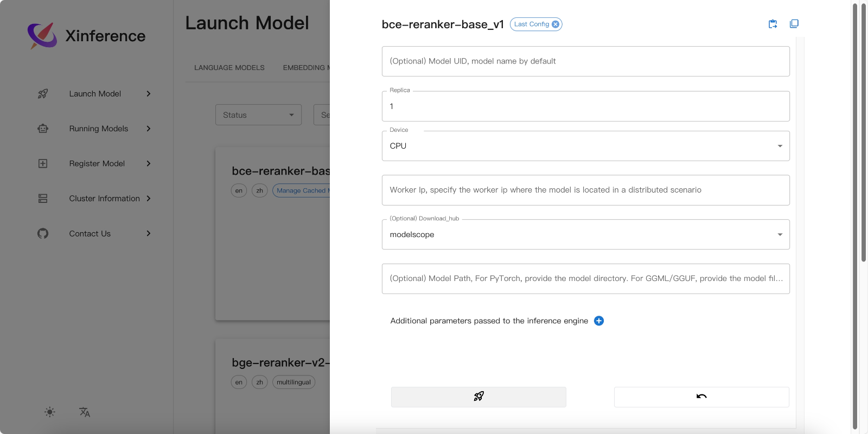Click the multilingual tag on bge-reranker card
868x434 pixels.
(x=293, y=382)
